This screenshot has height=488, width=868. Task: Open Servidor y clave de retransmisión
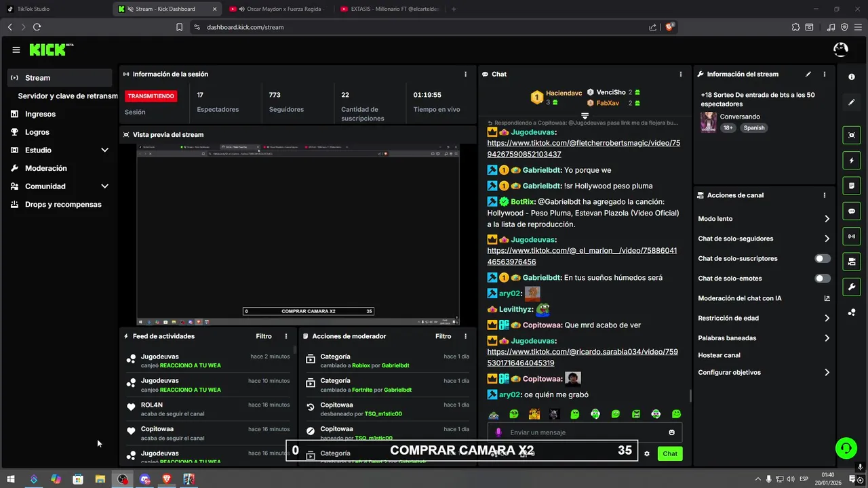coord(68,96)
